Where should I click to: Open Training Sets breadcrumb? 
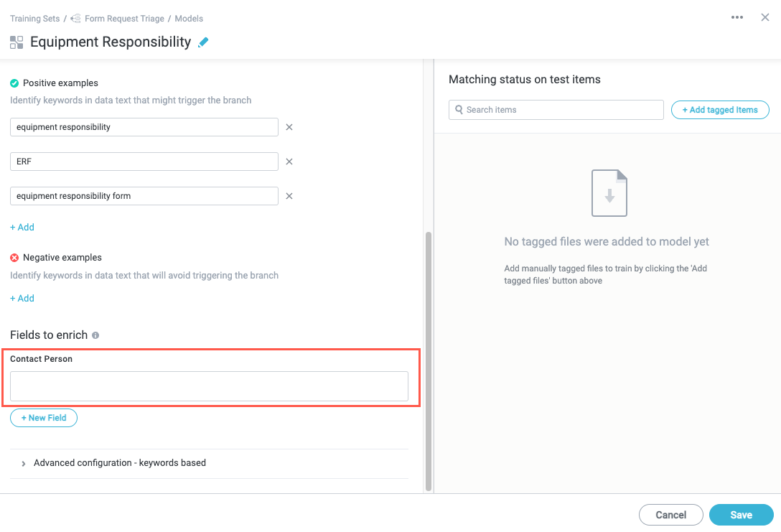point(35,19)
